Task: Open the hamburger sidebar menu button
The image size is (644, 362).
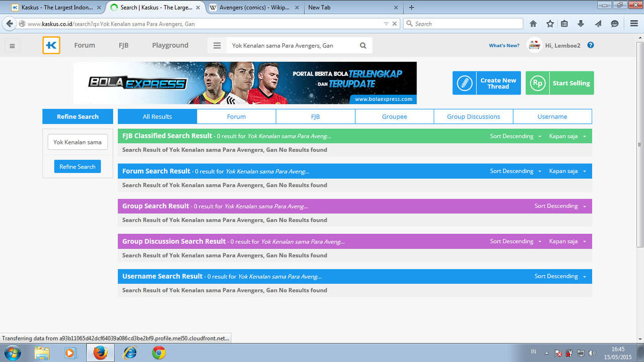Action: click(12, 46)
